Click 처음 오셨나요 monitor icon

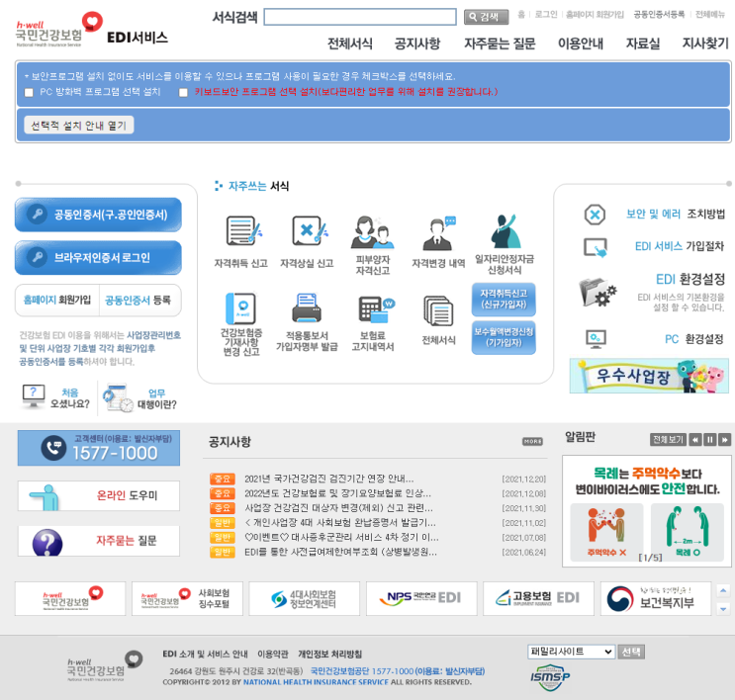point(34,395)
